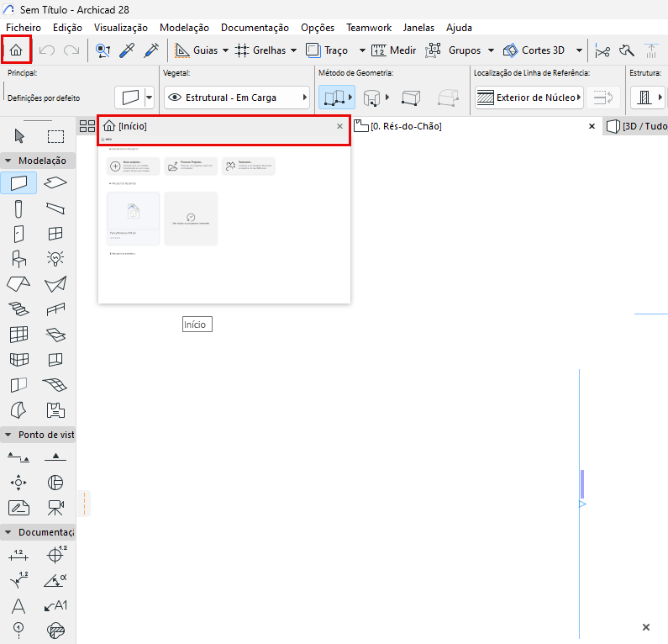668x644 pixels.
Task: Open wall default settings button
Action: 130,98
